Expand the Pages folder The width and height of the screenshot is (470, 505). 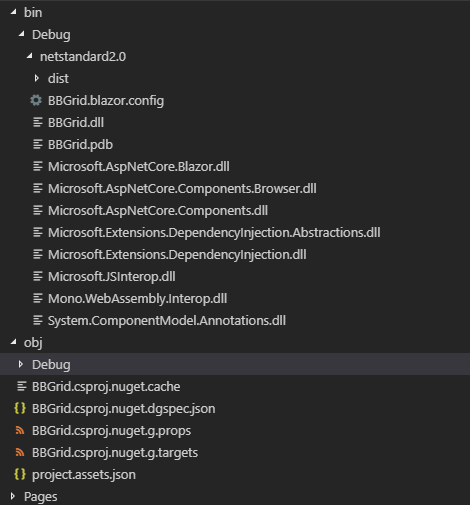coord(13,496)
